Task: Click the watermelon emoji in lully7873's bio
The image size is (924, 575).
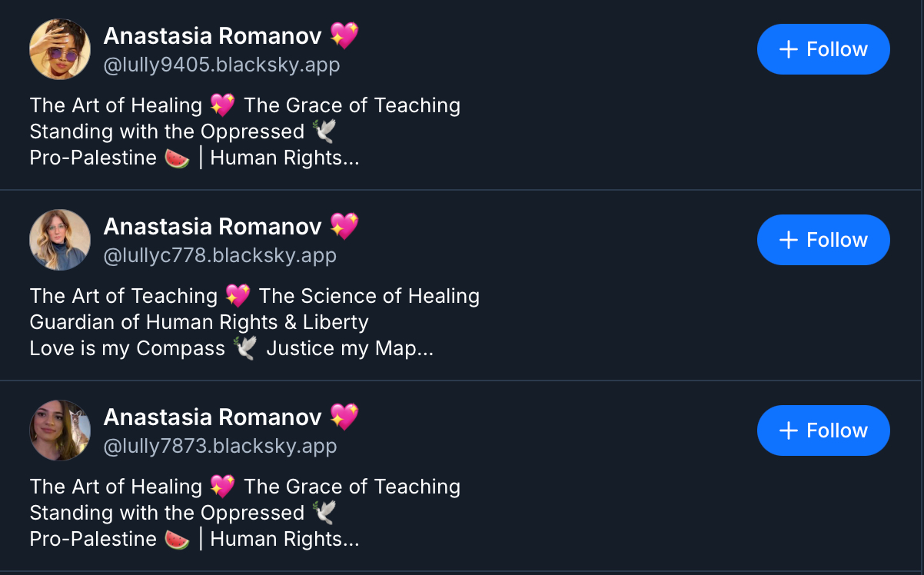Action: click(x=177, y=540)
